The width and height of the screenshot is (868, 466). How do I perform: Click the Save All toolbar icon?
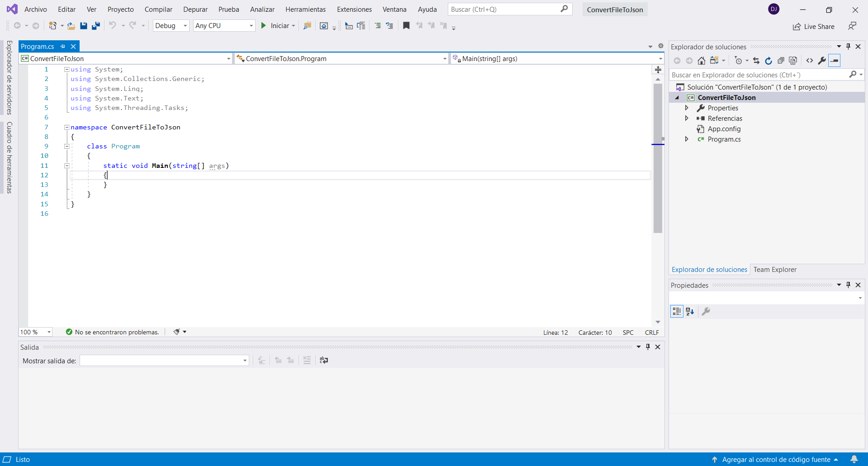point(96,26)
